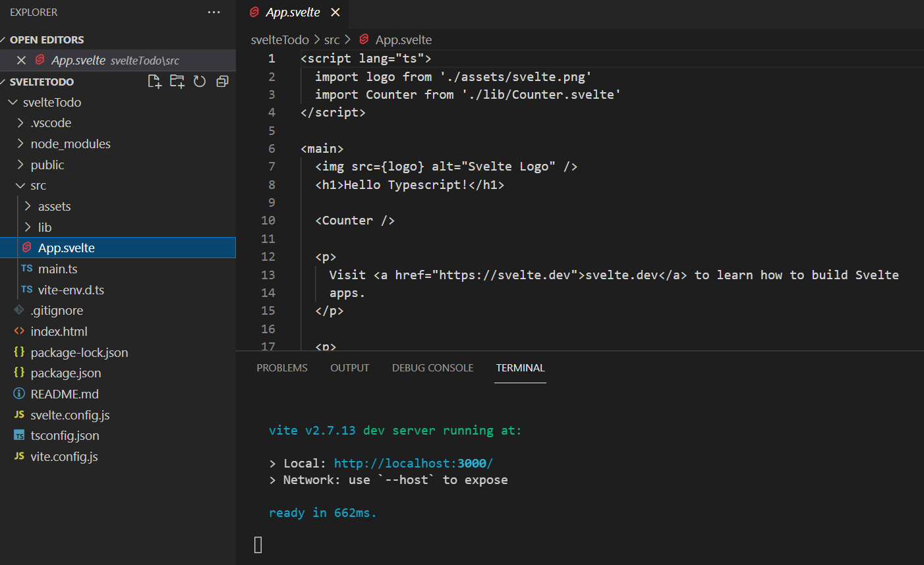Viewport: 924px width, 565px height.
Task: Click the icon beside tsconfig.json
Action: click(19, 435)
